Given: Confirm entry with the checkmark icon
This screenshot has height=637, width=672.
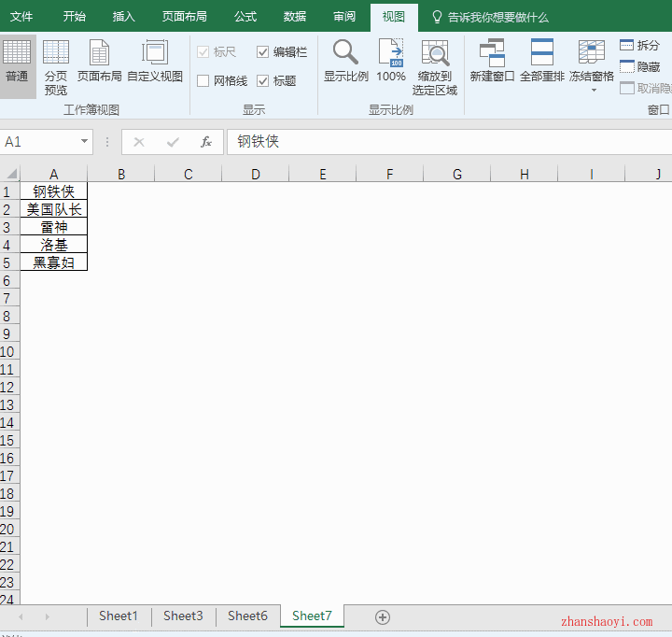Looking at the screenshot, I should pyautogui.click(x=173, y=142).
